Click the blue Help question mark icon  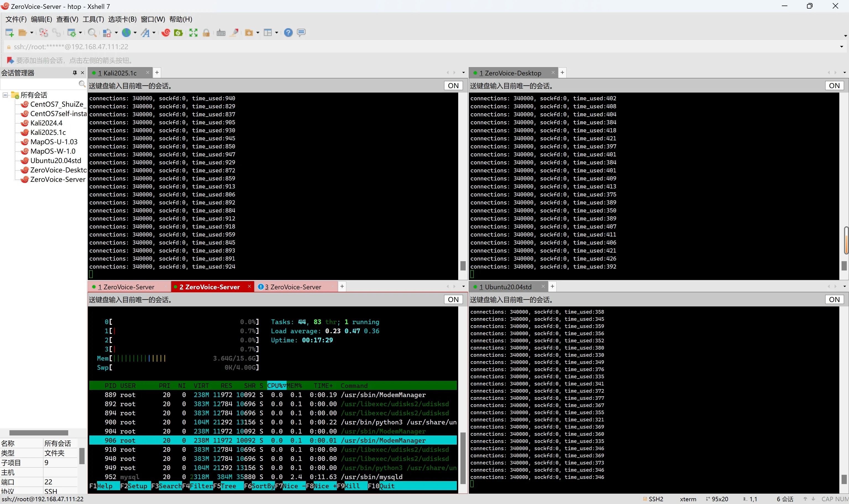[288, 33]
